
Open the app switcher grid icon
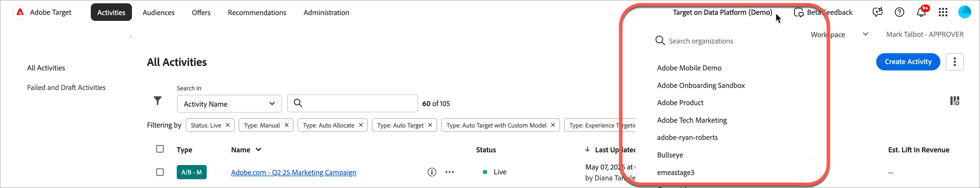point(943,12)
